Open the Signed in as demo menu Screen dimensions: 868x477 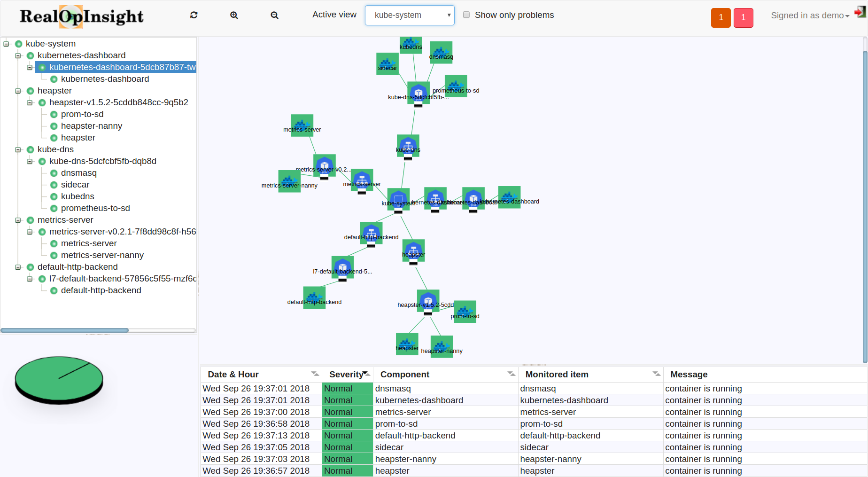tap(810, 16)
